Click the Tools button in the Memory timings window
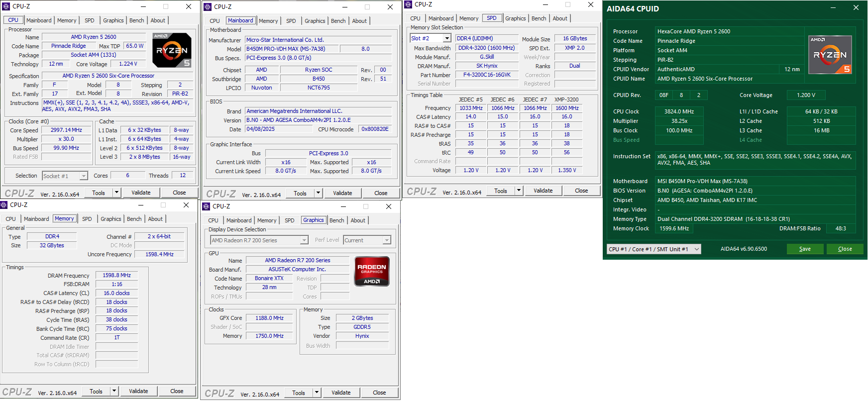The image size is (868, 401). point(96,392)
